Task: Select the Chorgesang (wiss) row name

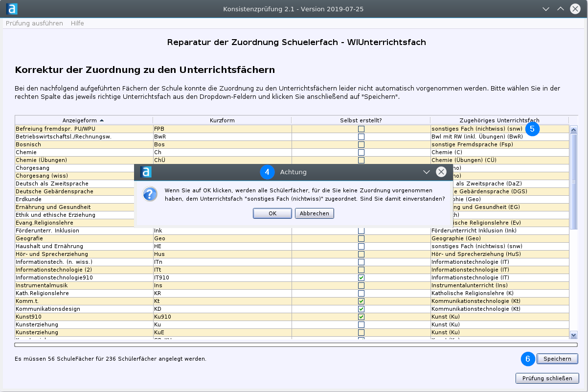Action: coord(74,176)
